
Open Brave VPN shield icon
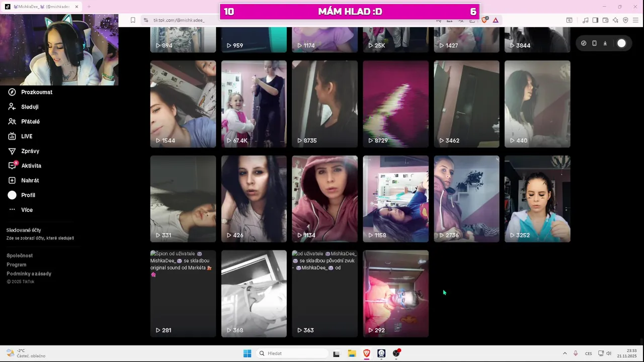pyautogui.click(x=625, y=20)
